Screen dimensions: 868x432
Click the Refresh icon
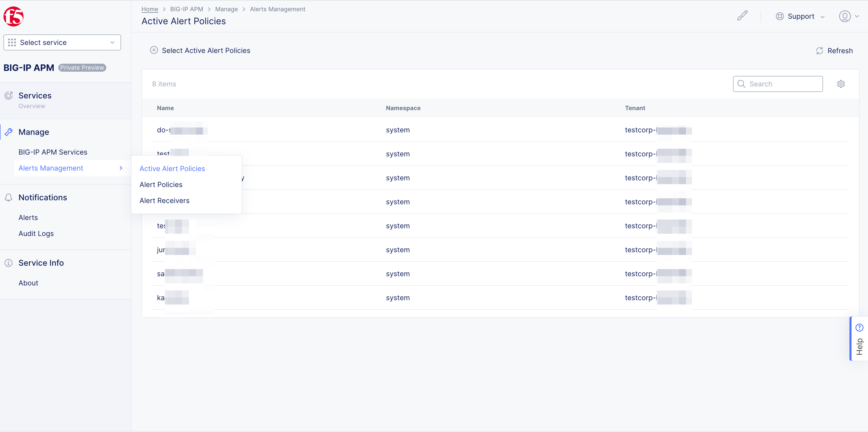tap(819, 50)
